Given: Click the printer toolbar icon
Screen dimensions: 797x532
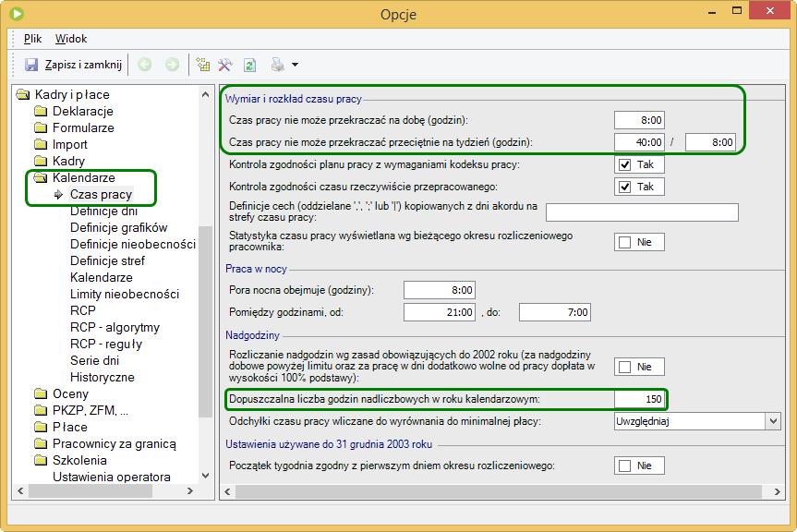Looking at the screenshot, I should tap(278, 65).
